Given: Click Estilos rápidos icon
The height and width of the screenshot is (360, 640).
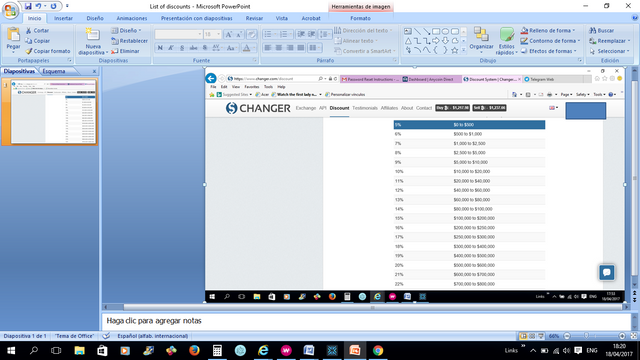Looking at the screenshot, I should (507, 34).
